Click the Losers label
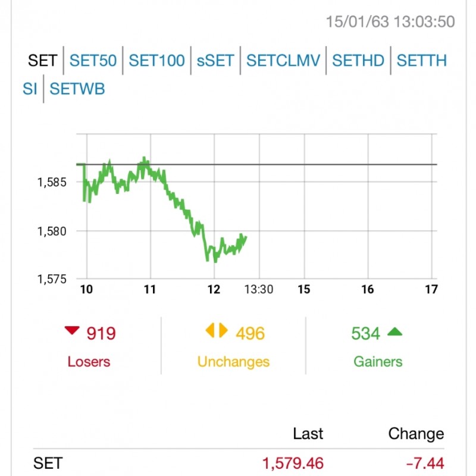 pos(89,361)
